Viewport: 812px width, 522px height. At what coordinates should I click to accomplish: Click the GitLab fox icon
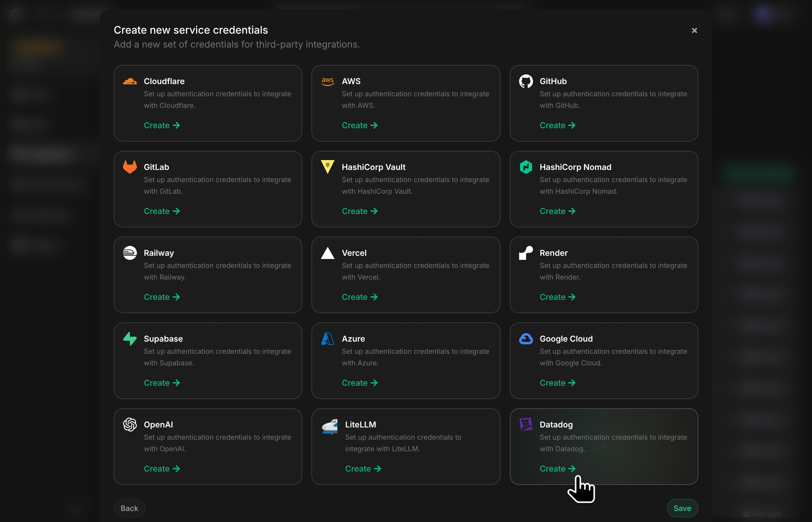[x=130, y=167]
